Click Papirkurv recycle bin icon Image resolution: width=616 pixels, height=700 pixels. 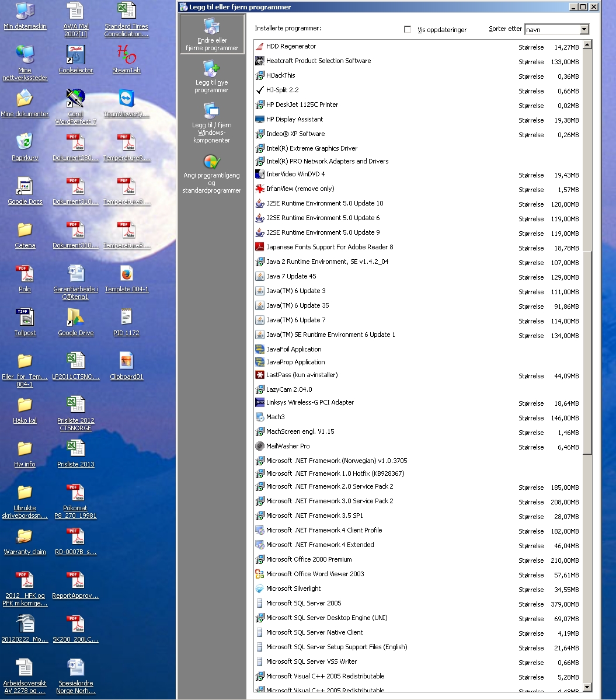pos(25,147)
